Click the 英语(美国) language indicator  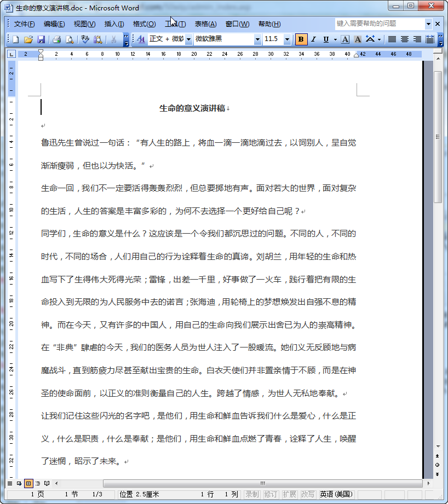point(336,494)
